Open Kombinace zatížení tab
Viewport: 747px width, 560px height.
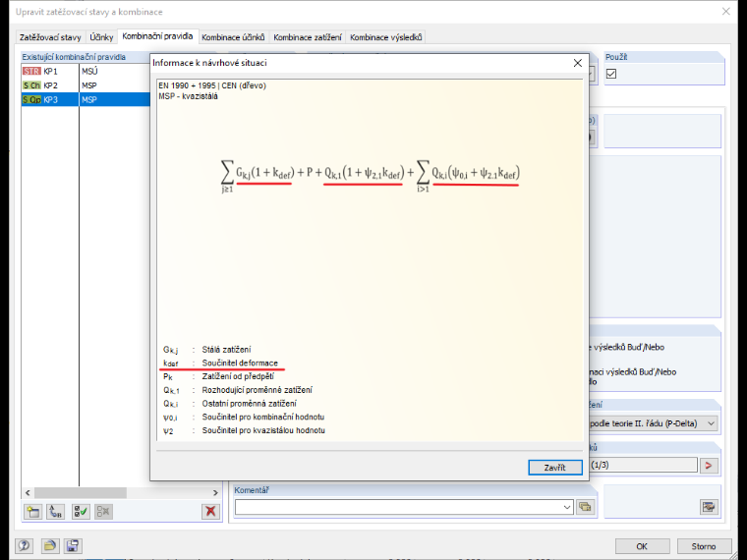click(308, 37)
